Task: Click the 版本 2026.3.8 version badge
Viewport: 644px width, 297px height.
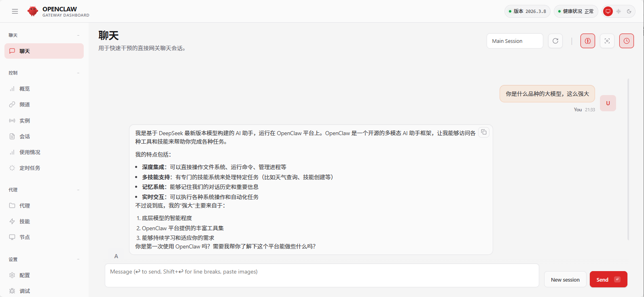Action: pyautogui.click(x=527, y=11)
